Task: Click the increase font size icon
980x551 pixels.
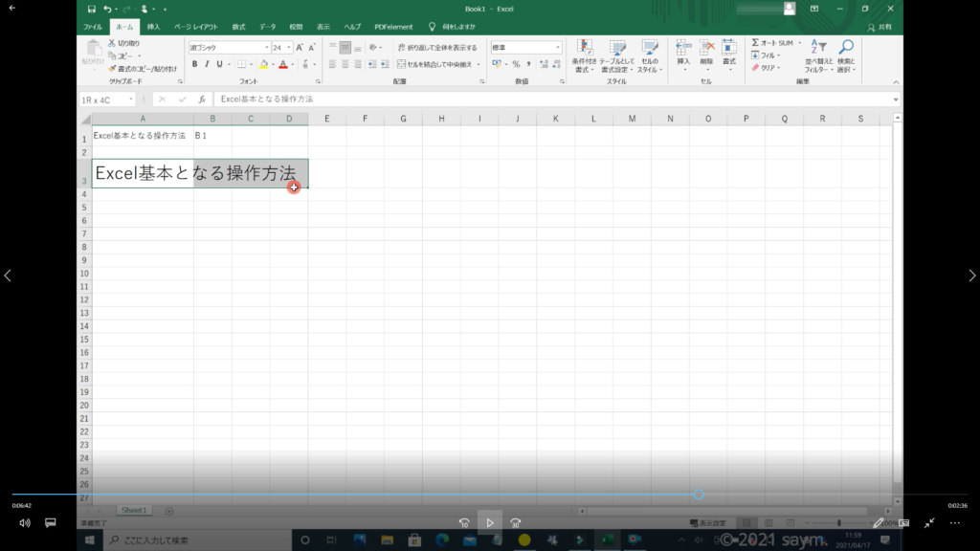Action: 300,47
